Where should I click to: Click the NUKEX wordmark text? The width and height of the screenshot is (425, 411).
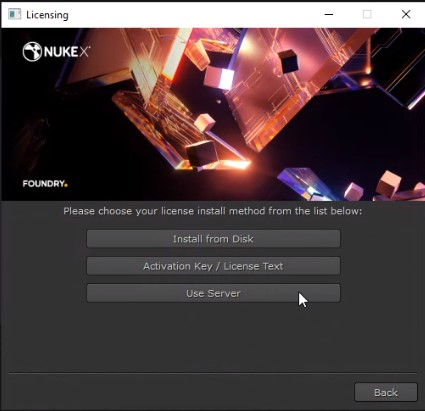[67, 52]
